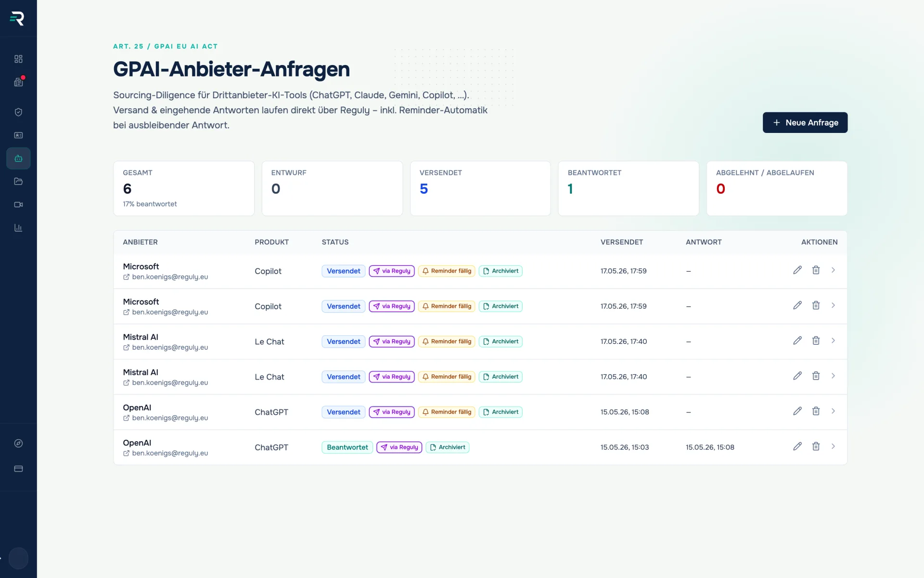This screenshot has height=578, width=924.
Task: Click the Produkt column header
Action: coord(271,242)
